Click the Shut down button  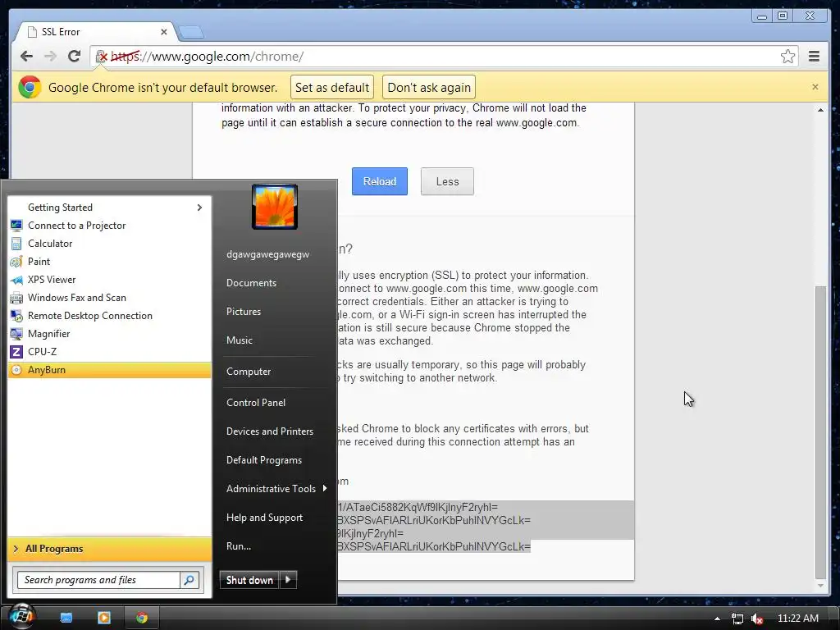click(249, 580)
